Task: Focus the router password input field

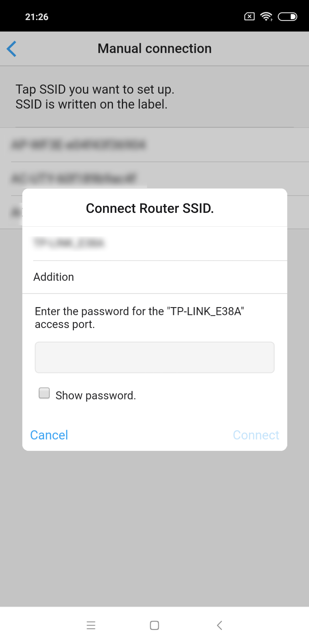Action: pyautogui.click(x=154, y=357)
